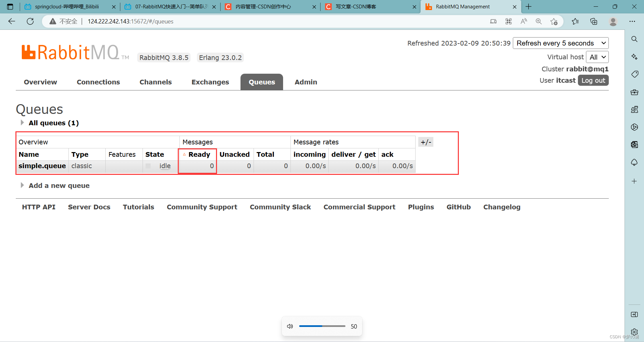Image resolution: width=644 pixels, height=342 pixels.
Task: Switch to springcloud Bilibili browser tab
Action: 67,7
